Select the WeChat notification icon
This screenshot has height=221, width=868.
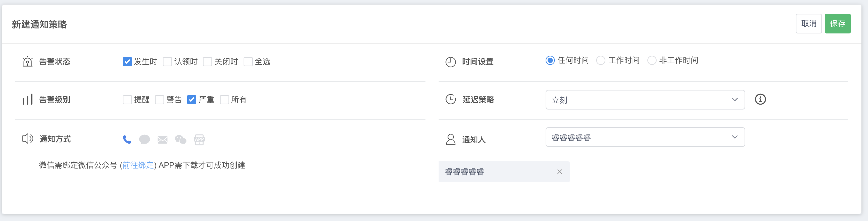[x=181, y=139]
